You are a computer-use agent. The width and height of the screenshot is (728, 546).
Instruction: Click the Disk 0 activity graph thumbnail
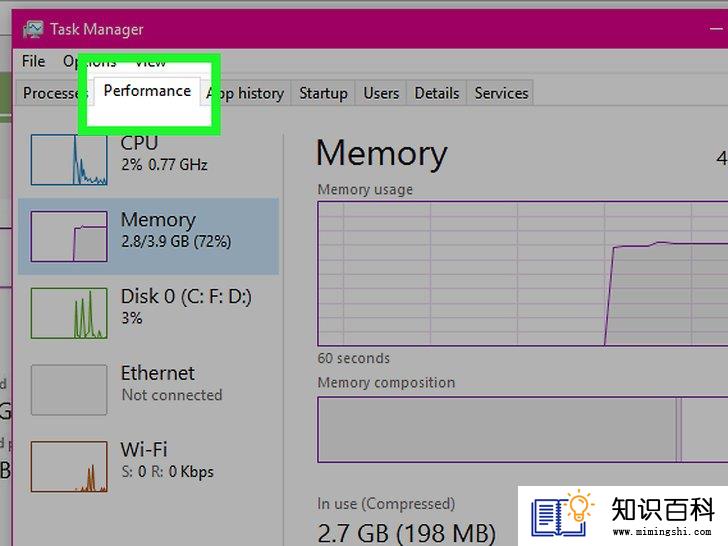pos(69,313)
